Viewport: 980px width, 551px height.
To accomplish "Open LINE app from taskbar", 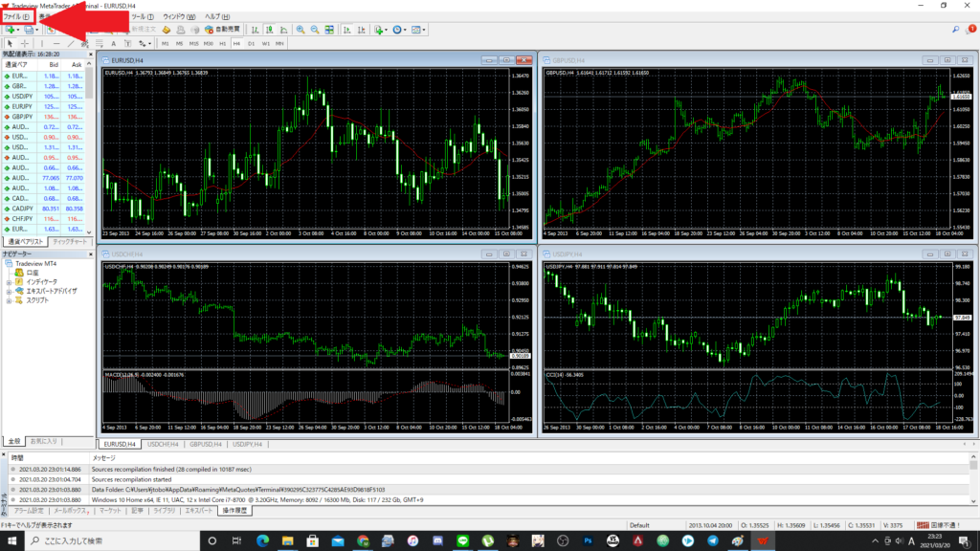I will click(x=462, y=541).
